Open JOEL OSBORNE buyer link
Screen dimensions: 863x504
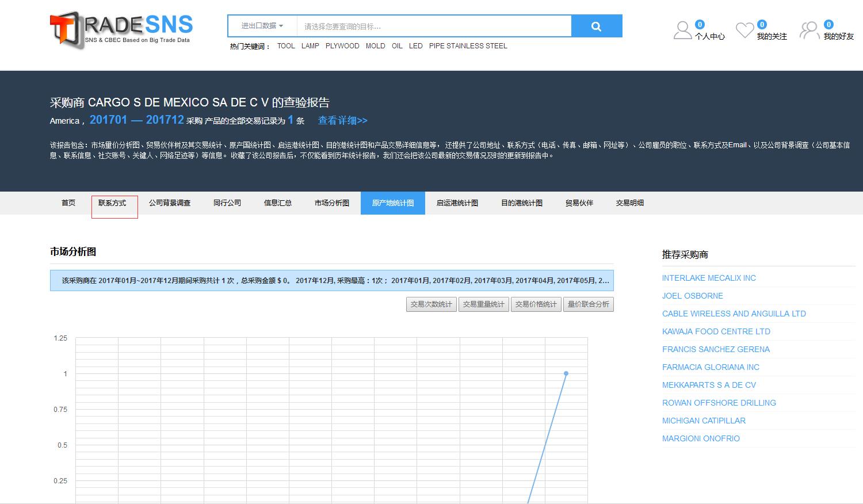(x=693, y=296)
